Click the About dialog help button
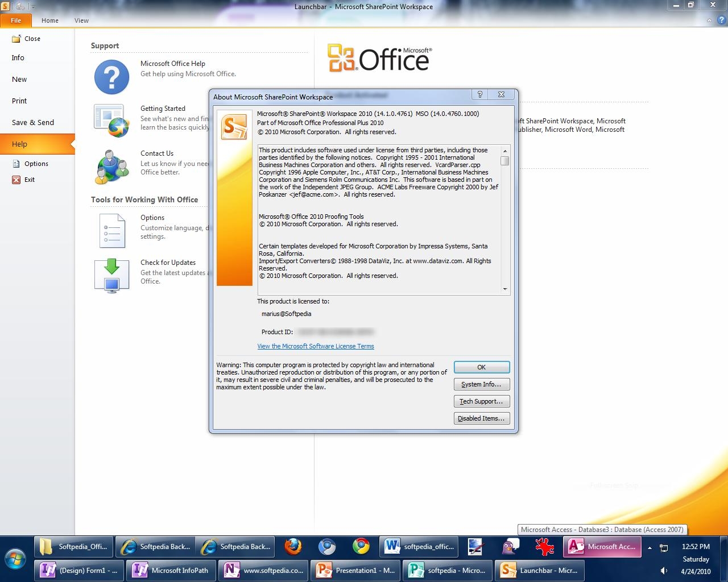The width and height of the screenshot is (728, 582). (x=479, y=95)
